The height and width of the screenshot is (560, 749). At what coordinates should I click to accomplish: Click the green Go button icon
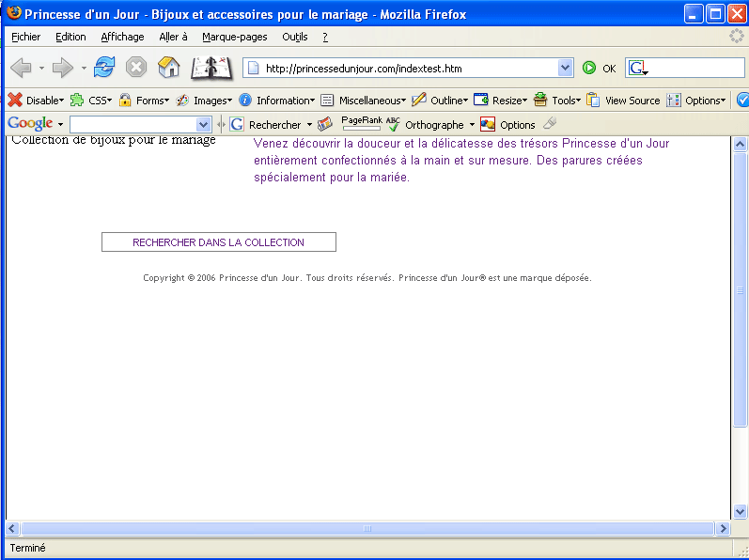point(589,68)
